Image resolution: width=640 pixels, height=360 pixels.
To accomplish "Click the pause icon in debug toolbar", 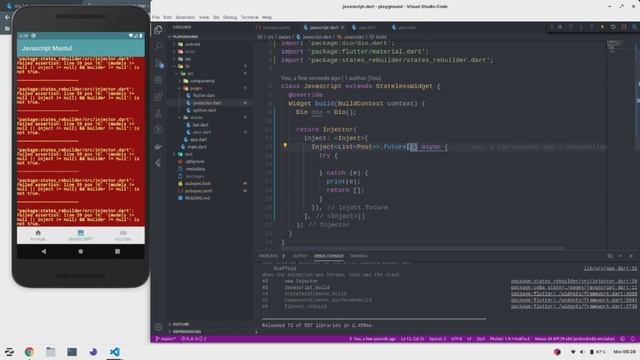I will [560, 27].
